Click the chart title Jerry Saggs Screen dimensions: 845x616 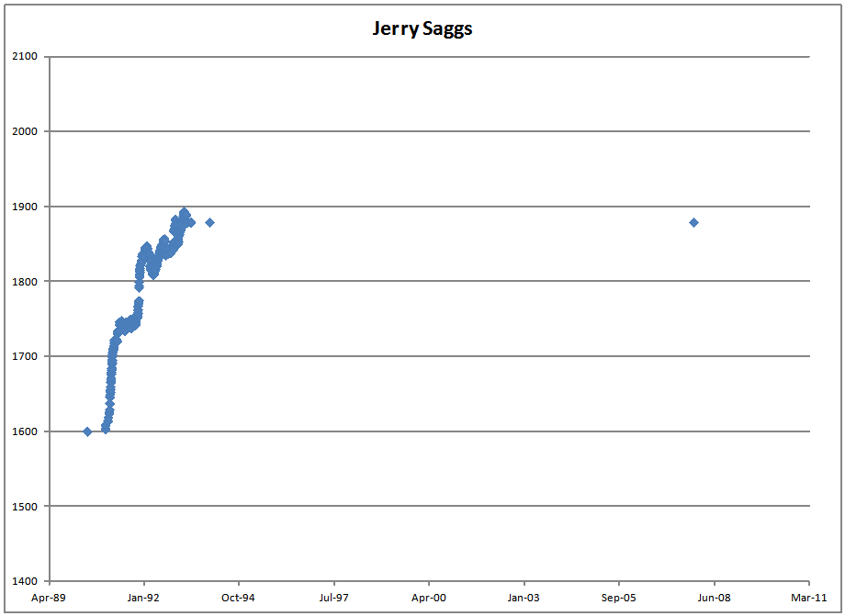point(422,28)
